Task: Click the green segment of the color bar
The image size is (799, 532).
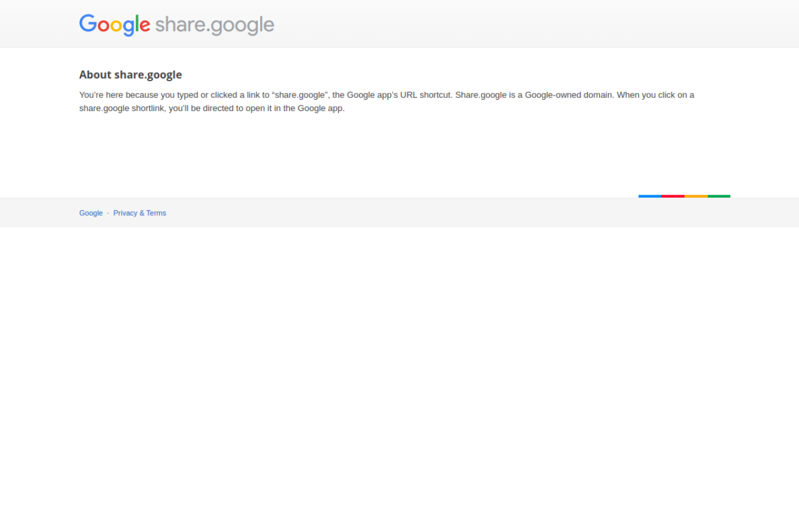Action: tap(719, 196)
